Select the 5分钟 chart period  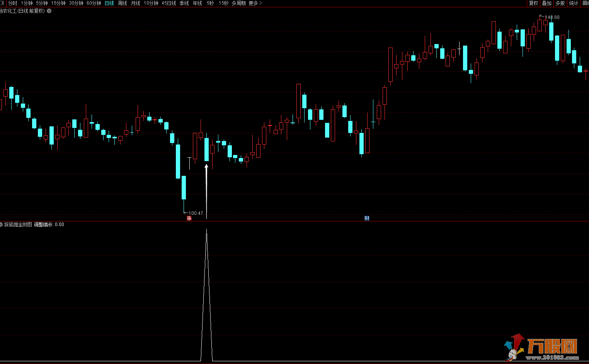click(42, 3)
